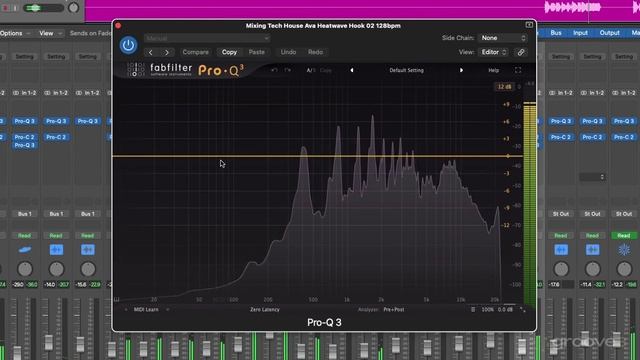This screenshot has width=640, height=360.
Task: Click the FabFilter logo icon
Action: (136, 70)
